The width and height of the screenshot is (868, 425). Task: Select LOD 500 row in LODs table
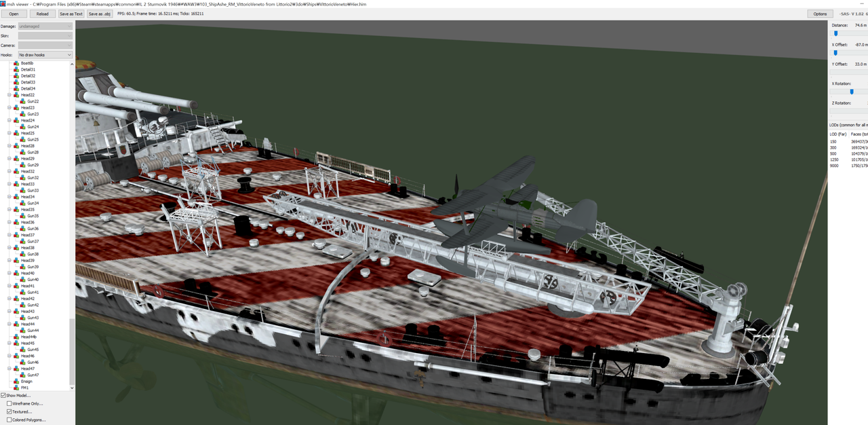point(848,153)
